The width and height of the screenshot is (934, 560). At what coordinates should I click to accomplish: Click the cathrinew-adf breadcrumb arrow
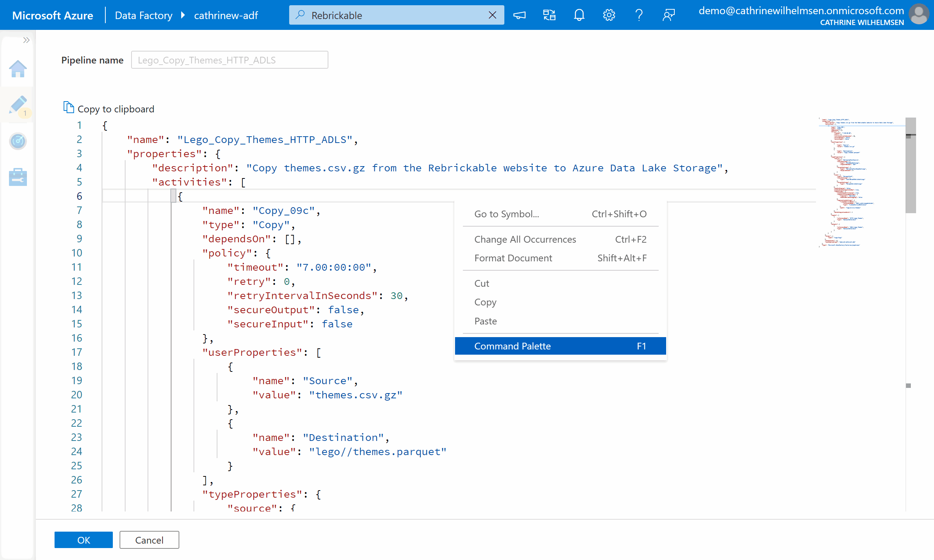click(183, 15)
